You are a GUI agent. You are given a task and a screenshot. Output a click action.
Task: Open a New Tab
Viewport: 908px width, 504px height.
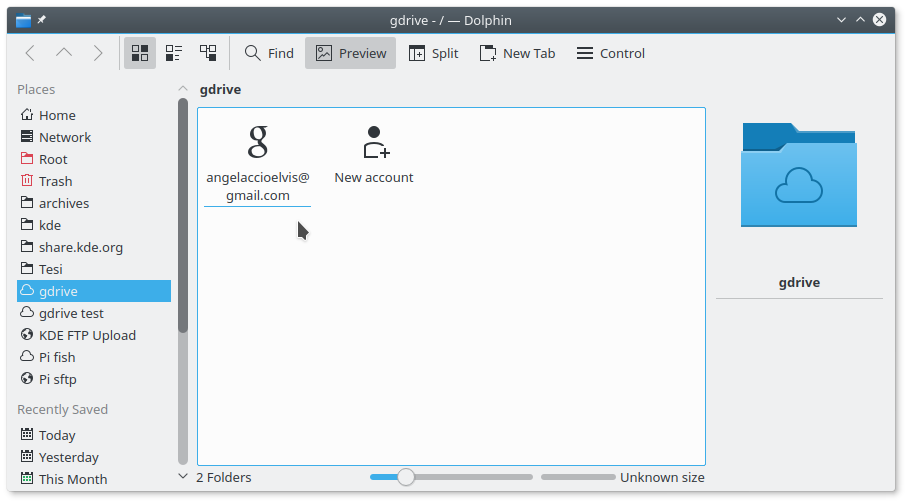(517, 53)
